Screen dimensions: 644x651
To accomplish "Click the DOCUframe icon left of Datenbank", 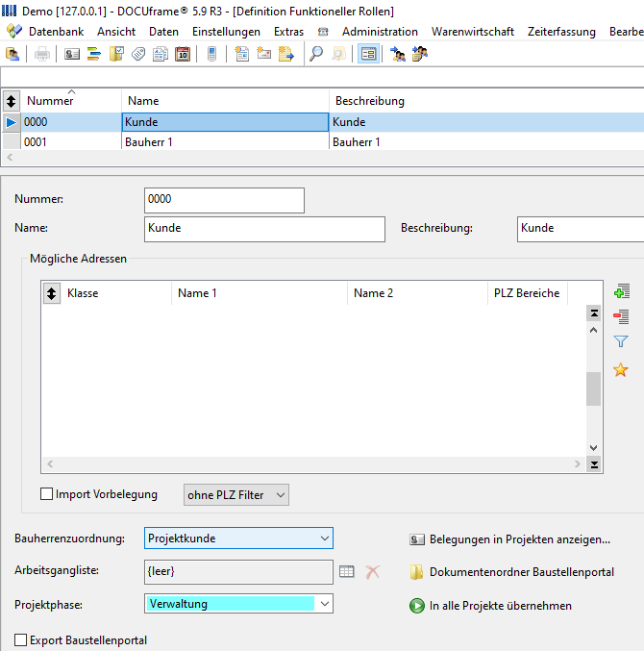I will [x=14, y=31].
